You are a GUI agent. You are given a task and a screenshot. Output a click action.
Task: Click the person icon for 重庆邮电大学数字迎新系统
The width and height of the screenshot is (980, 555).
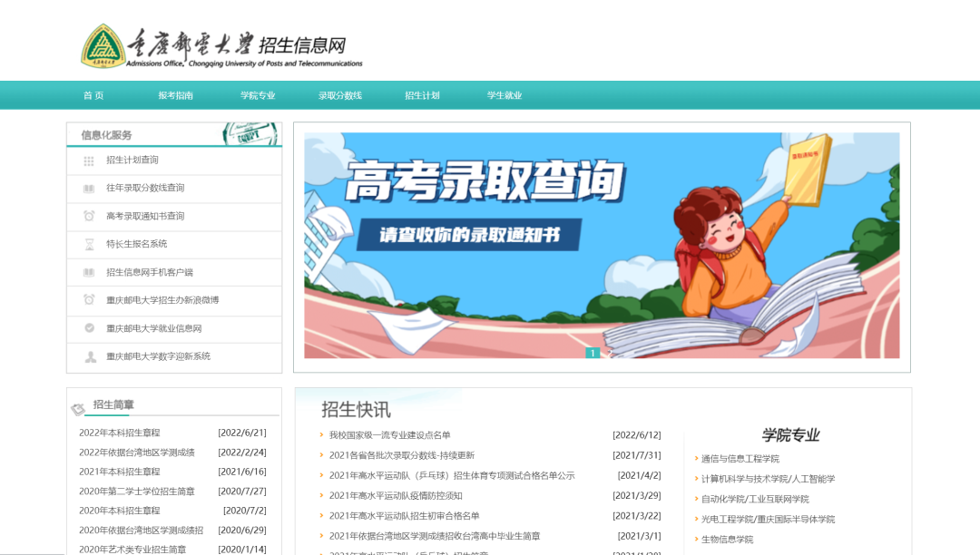pos(88,355)
